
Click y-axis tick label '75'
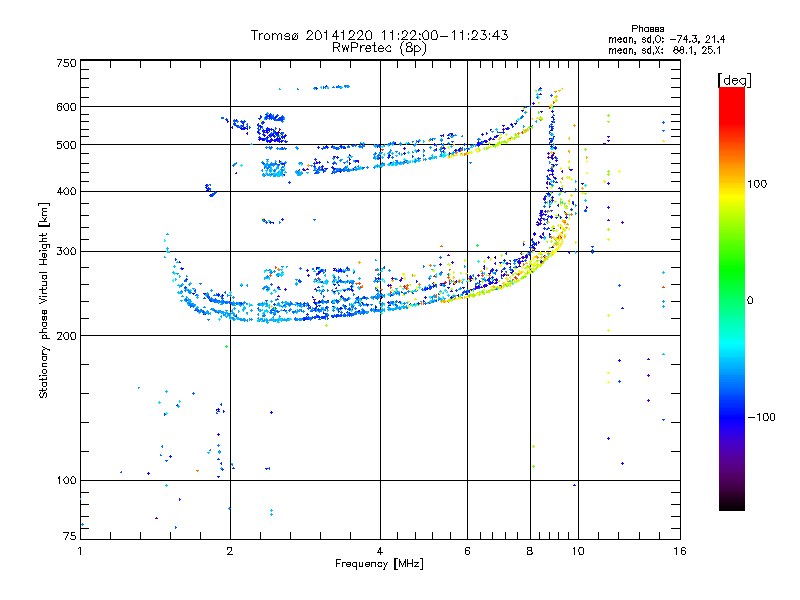[x=70, y=536]
